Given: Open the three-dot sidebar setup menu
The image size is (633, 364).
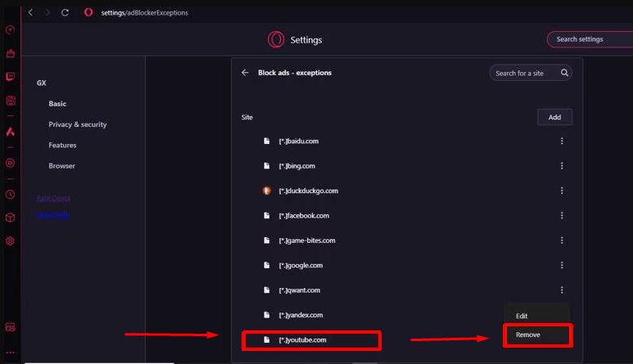Looking at the screenshot, I should click(11, 353).
